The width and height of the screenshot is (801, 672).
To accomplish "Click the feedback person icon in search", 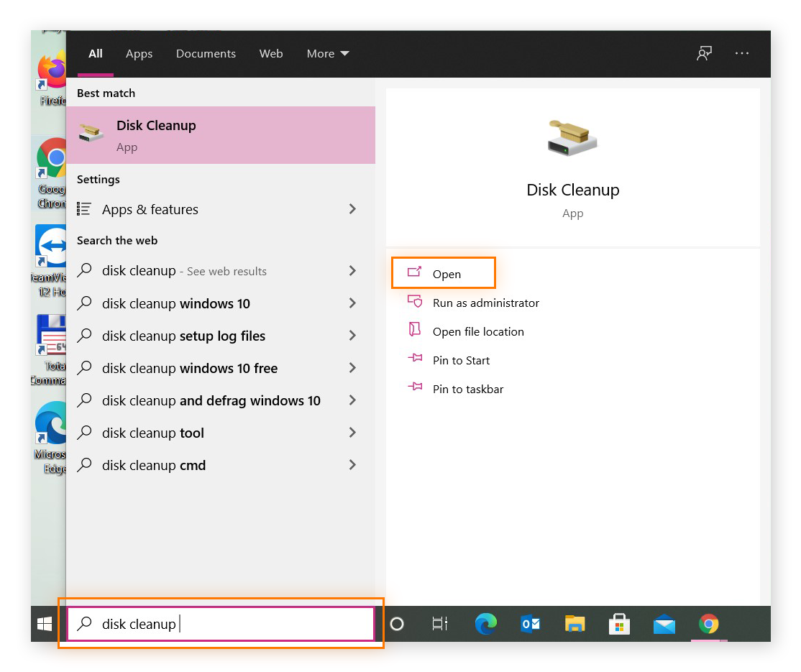I will [704, 53].
